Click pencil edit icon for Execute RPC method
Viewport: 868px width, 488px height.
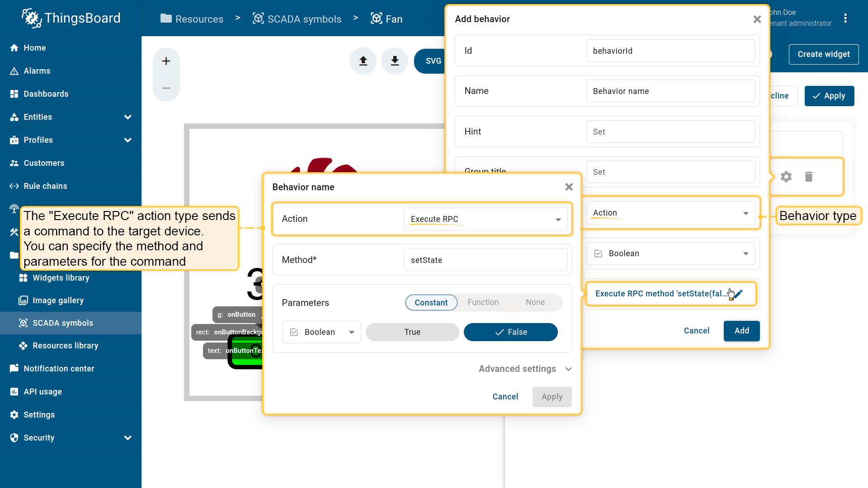coord(739,294)
